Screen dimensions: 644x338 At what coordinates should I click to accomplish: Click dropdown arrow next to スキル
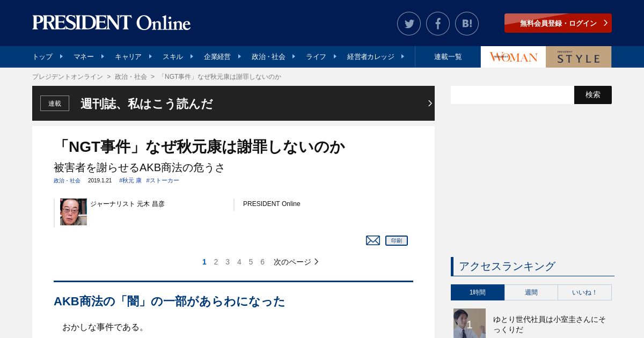[192, 56]
